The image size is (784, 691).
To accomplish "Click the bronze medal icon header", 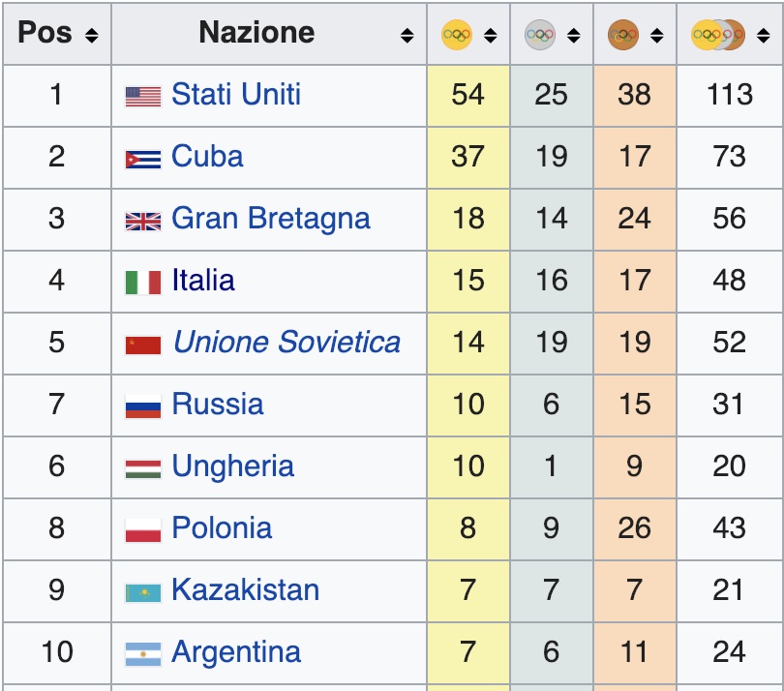I will pyautogui.click(x=623, y=35).
